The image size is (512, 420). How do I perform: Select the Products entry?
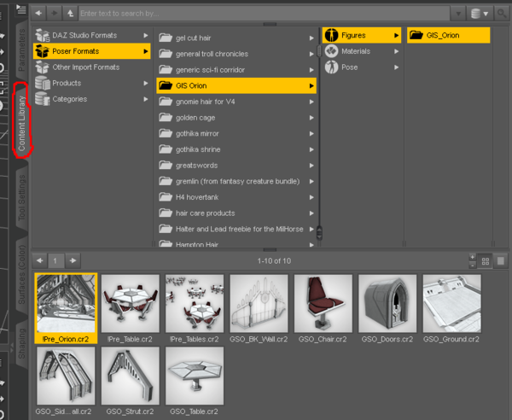coord(91,83)
